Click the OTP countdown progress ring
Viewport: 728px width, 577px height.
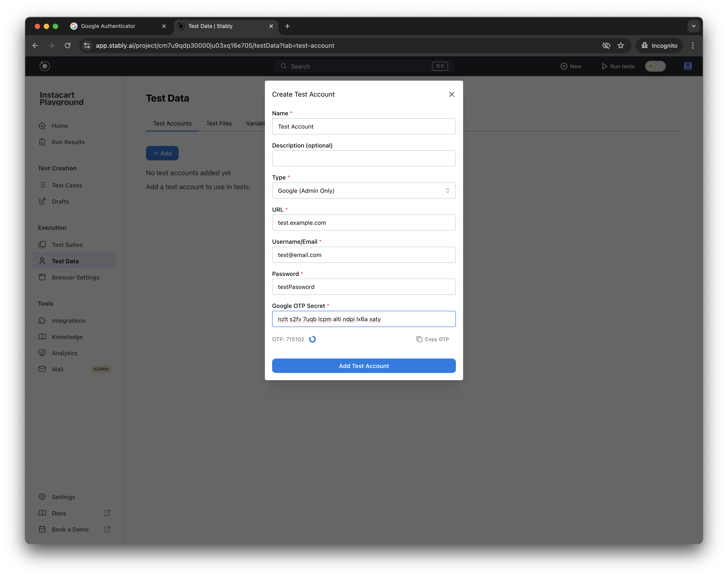pos(312,339)
